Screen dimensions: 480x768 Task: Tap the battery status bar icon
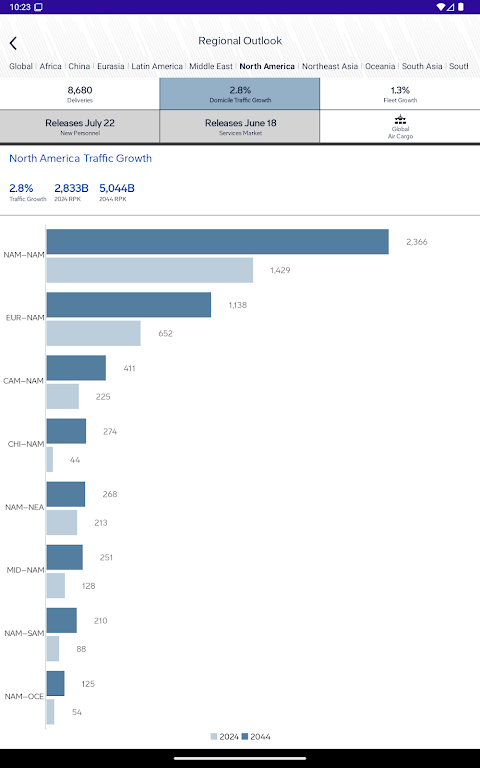coord(461,7)
